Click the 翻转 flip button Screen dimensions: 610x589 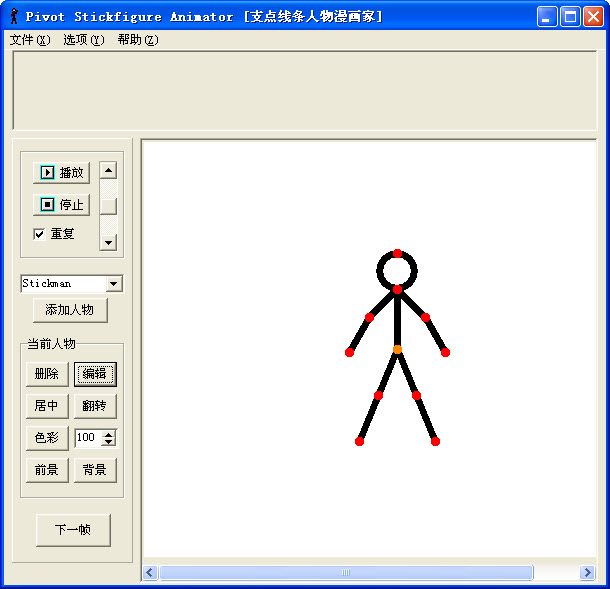(95, 406)
